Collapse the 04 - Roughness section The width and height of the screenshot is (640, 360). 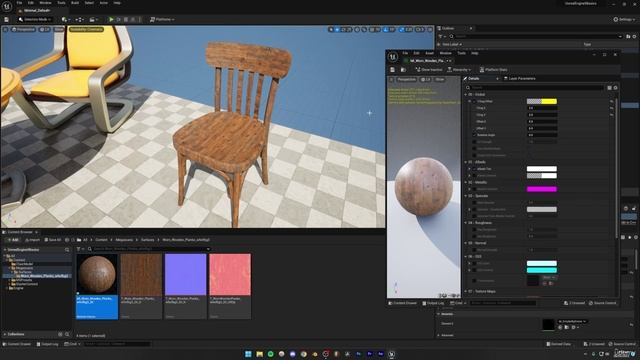(x=466, y=223)
